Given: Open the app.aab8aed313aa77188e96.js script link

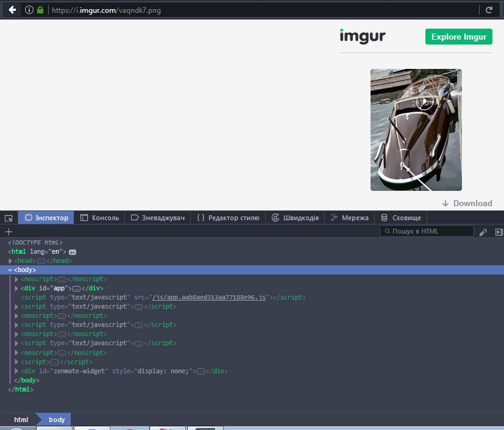Looking at the screenshot, I should (209, 297).
